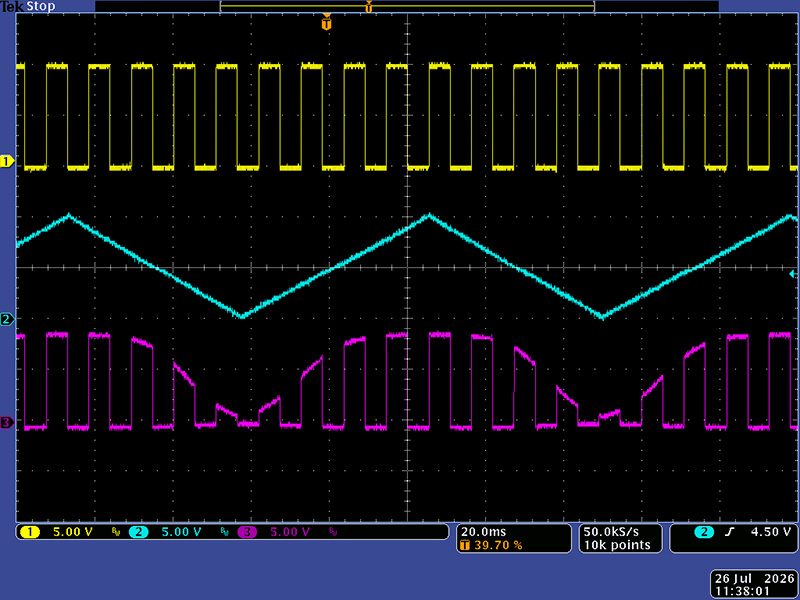Click the 10k points record length
The image size is (800, 600).
617,545
